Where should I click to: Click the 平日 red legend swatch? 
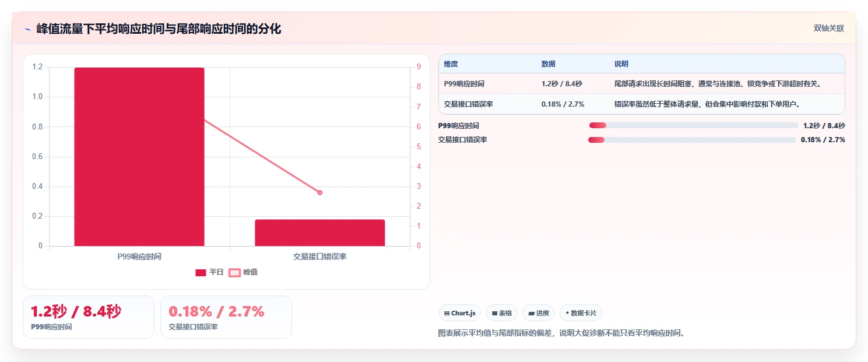201,272
